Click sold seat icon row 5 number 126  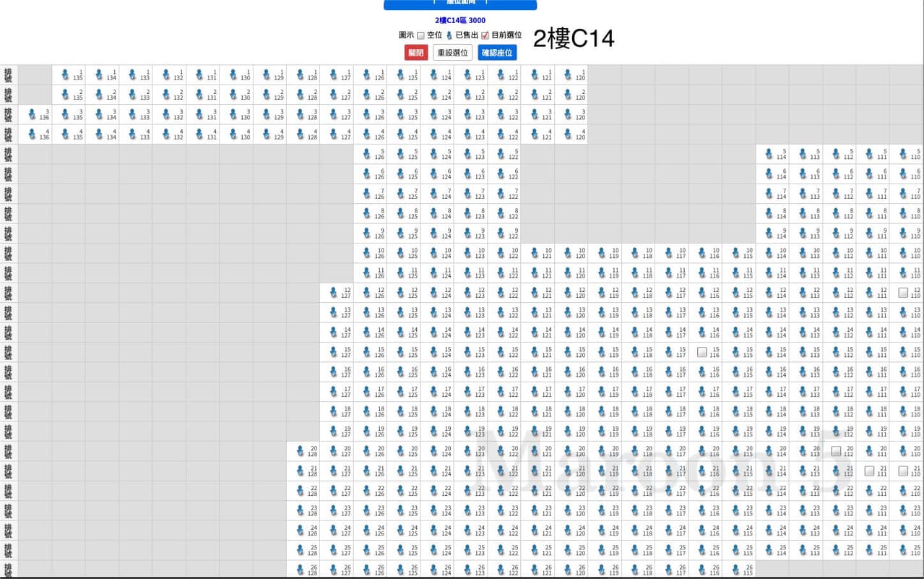(x=368, y=154)
